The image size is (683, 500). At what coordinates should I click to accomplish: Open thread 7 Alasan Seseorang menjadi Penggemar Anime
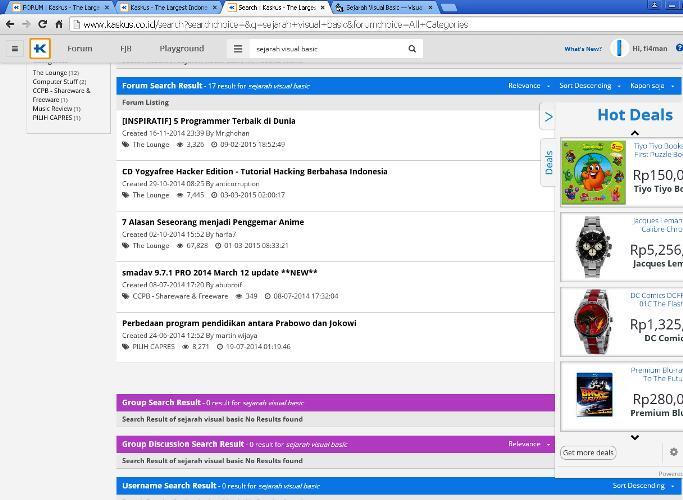click(x=213, y=222)
